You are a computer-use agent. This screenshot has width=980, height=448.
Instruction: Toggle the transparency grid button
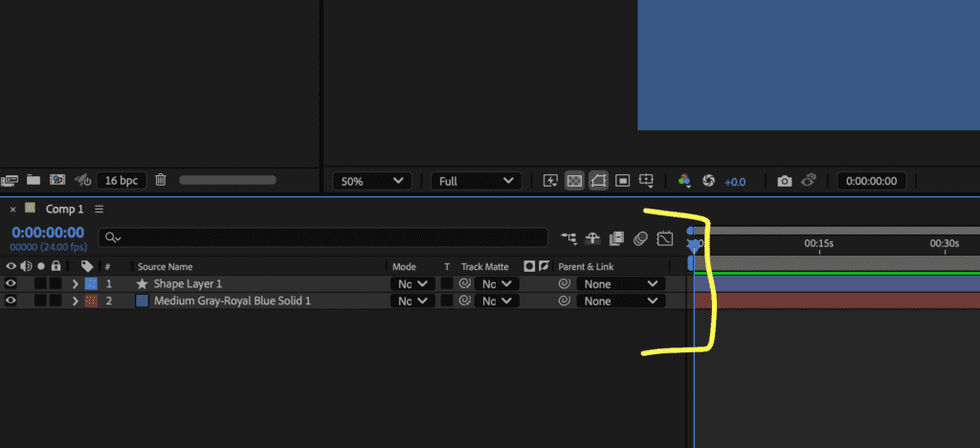(x=574, y=180)
